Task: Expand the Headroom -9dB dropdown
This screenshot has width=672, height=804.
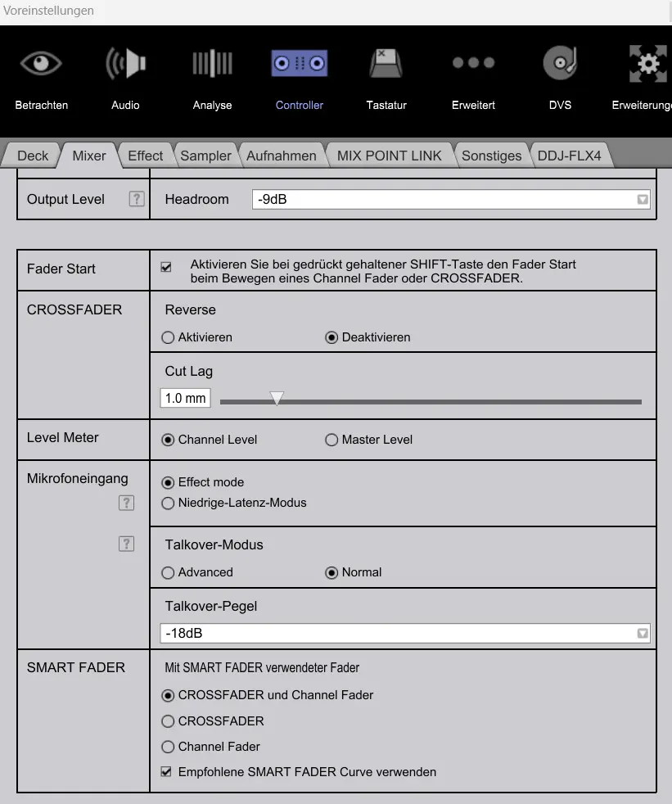Action: point(643,200)
